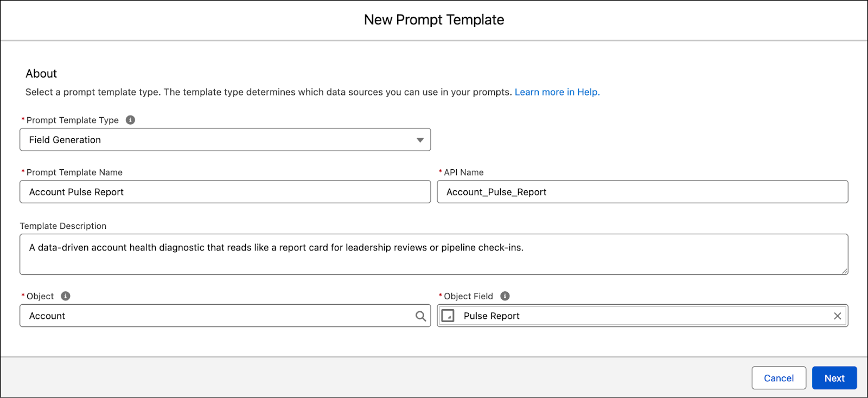868x398 pixels.
Task: Click the Next button
Action: point(834,378)
